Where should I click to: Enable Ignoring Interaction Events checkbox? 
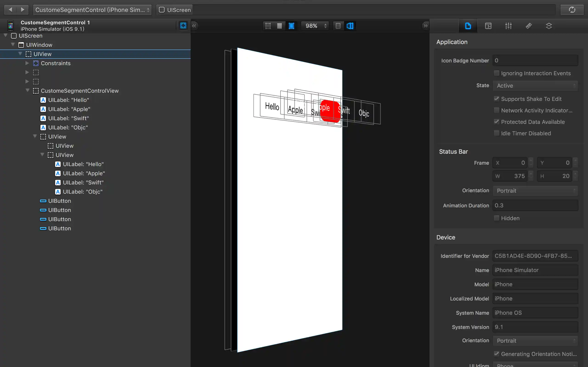[496, 73]
